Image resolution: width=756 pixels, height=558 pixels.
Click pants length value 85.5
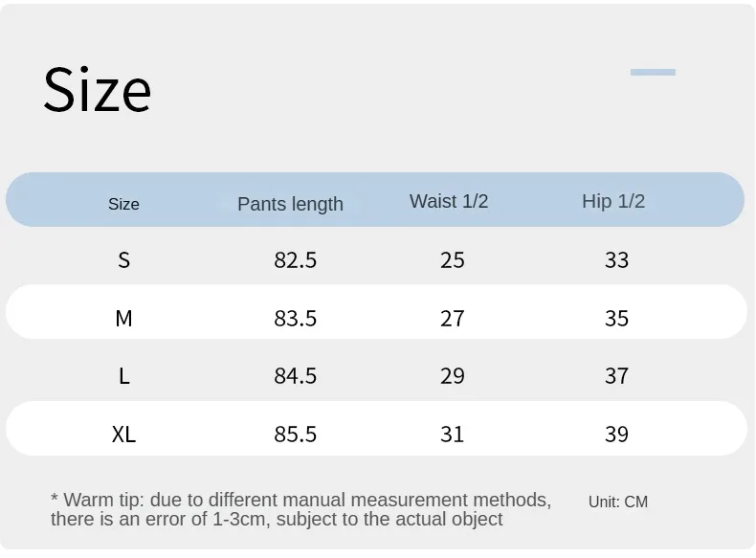click(295, 435)
